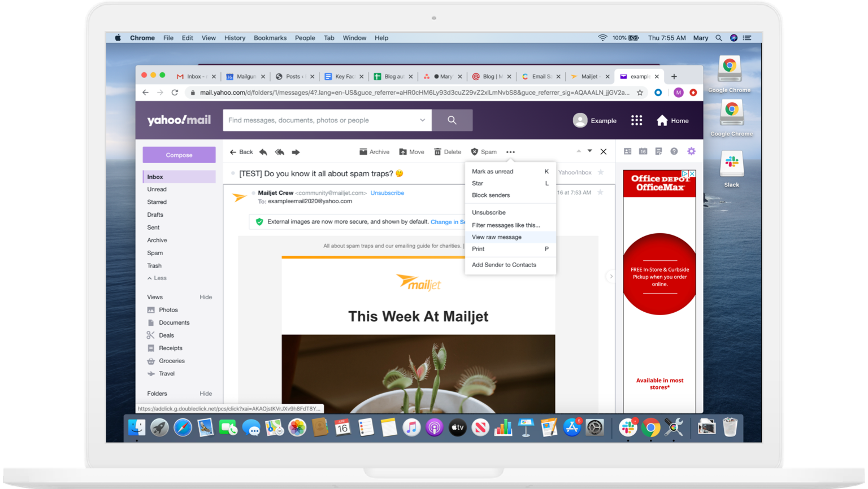
Task: Open the Documents view
Action: pos(168,322)
